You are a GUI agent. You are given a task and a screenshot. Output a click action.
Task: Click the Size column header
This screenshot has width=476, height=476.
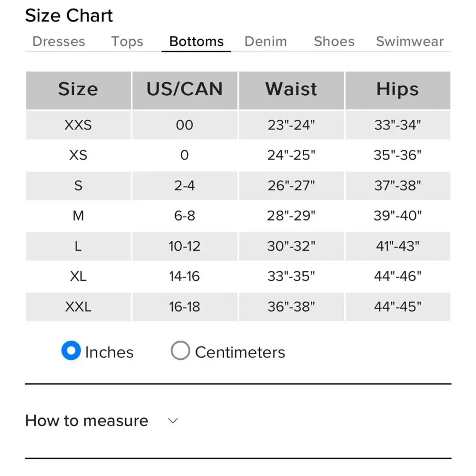[x=79, y=90]
